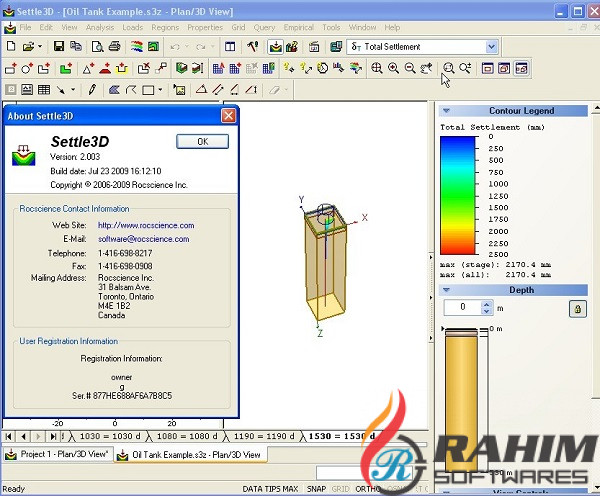This screenshot has height=496, width=600.
Task: Click the depth value input field showing 0
Action: click(463, 307)
